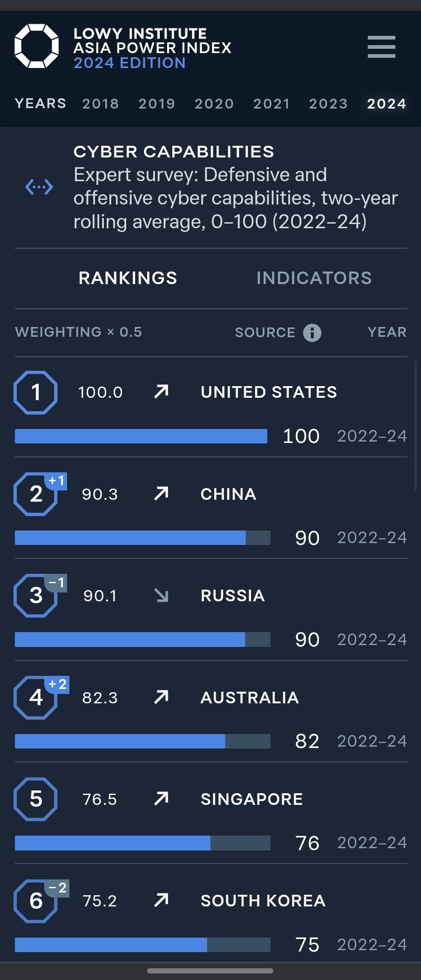Select year 2023
Screen dimensions: 421x980
(x=328, y=103)
